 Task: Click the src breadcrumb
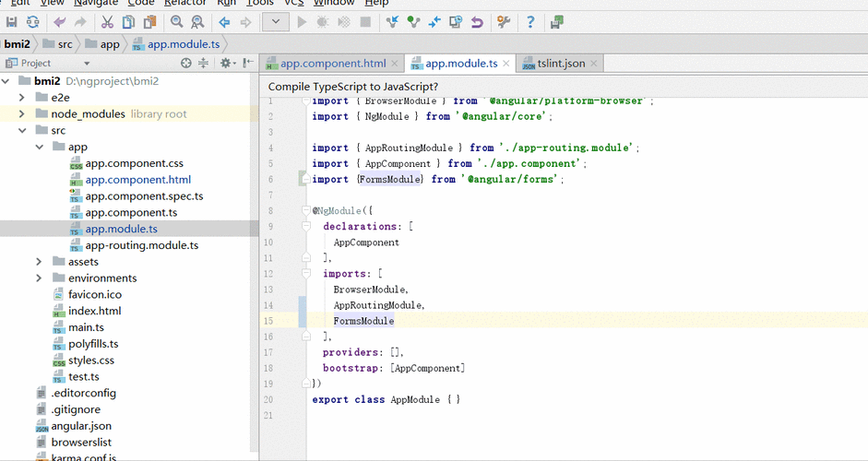(x=58, y=44)
